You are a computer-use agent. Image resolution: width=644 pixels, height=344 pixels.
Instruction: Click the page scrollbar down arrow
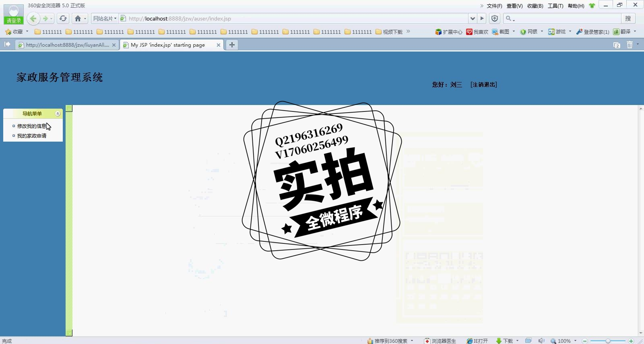point(641,333)
